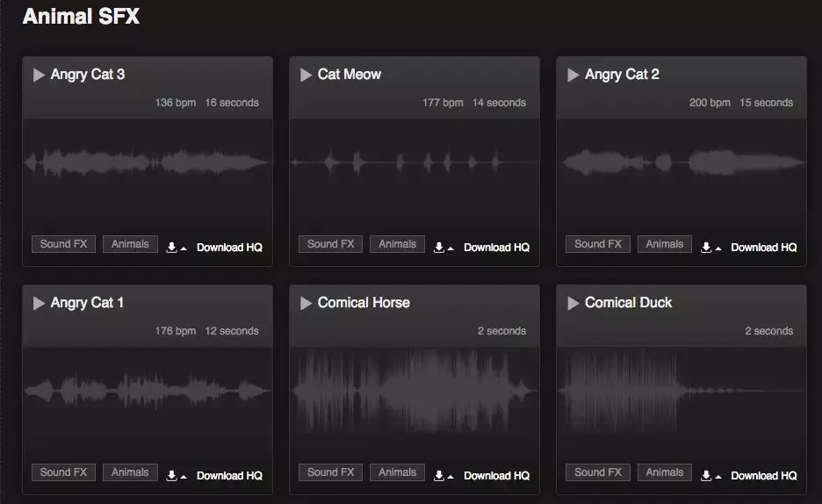Select the Sound FX tag on Angry Cat 3

[63, 244]
